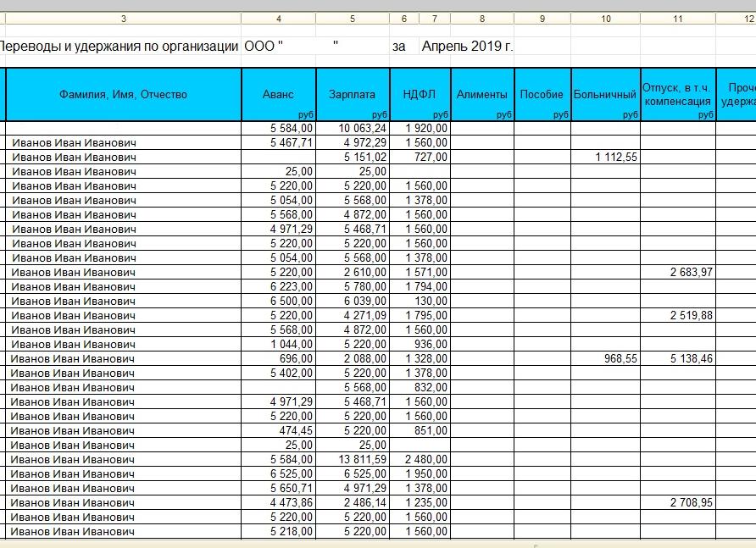The width and height of the screenshot is (756, 548).
Task: Select the salary cell 2 486,14
Action: click(353, 503)
